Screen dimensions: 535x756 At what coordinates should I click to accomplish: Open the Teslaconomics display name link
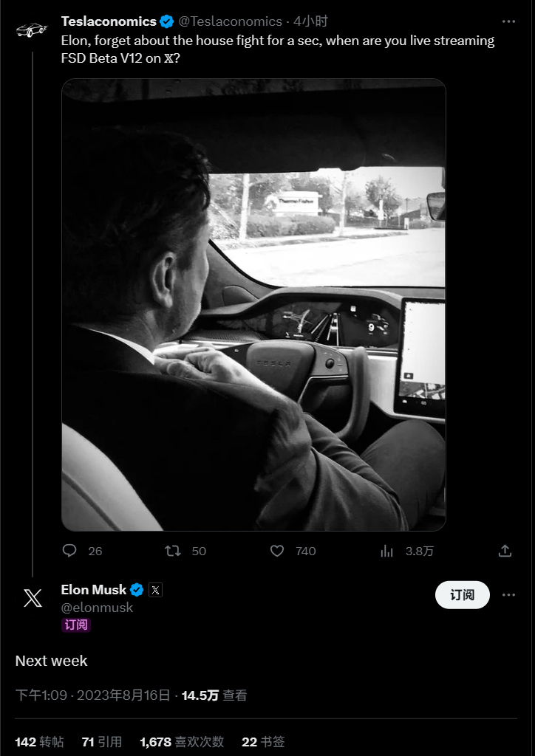109,21
